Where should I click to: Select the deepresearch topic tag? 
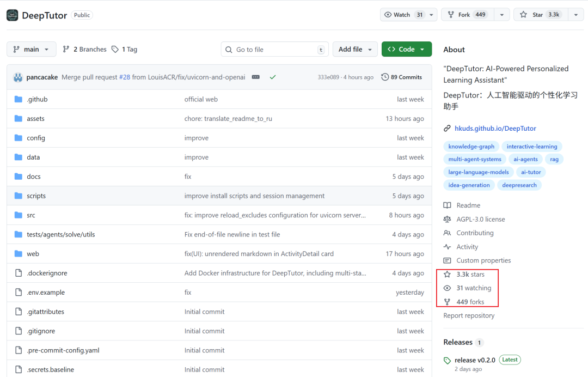pos(519,185)
